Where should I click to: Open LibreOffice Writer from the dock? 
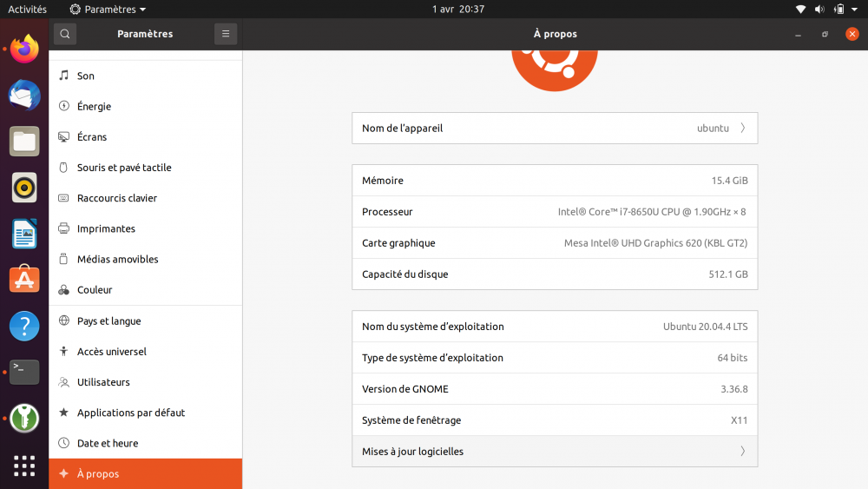[24, 234]
